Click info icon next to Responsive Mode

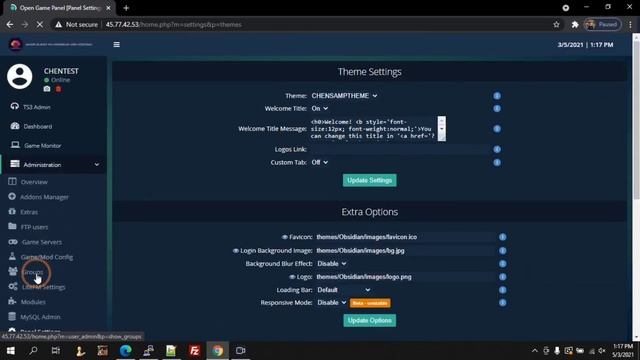pyautogui.click(x=502, y=303)
